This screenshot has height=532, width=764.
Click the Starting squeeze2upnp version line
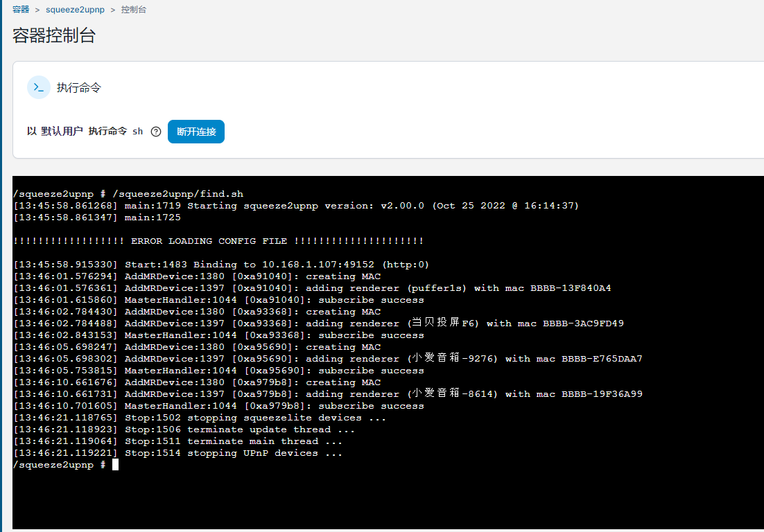(x=296, y=206)
